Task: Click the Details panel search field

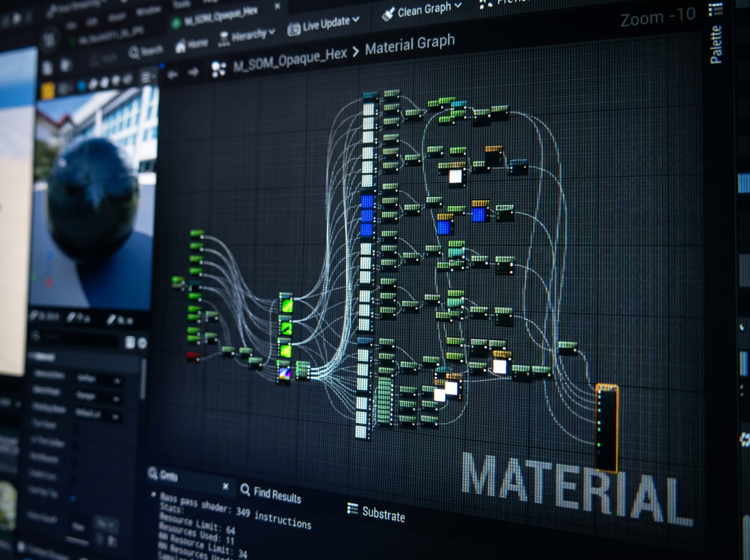Action: click(x=76, y=339)
